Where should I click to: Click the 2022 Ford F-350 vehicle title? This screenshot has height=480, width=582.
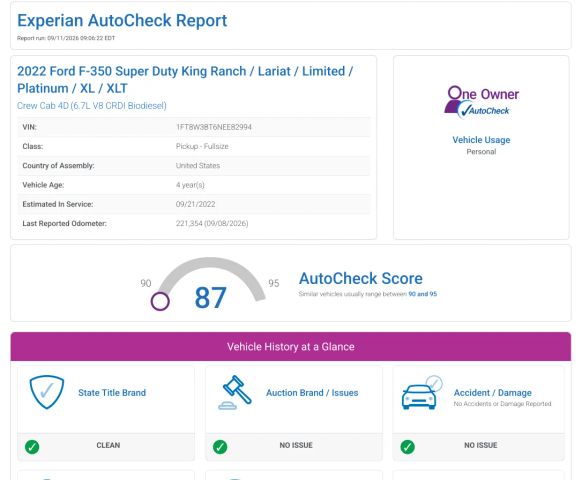pos(185,79)
